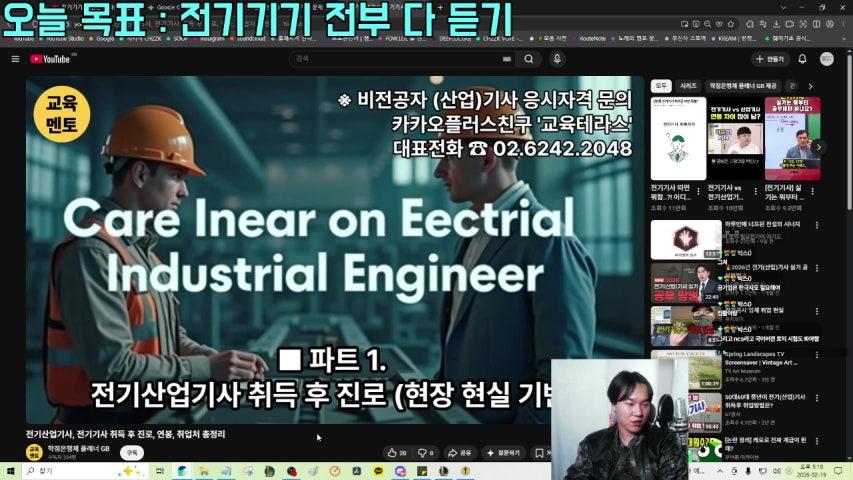Open Short '전기기사 vs 전기산업기' thumbnail

coord(735,139)
